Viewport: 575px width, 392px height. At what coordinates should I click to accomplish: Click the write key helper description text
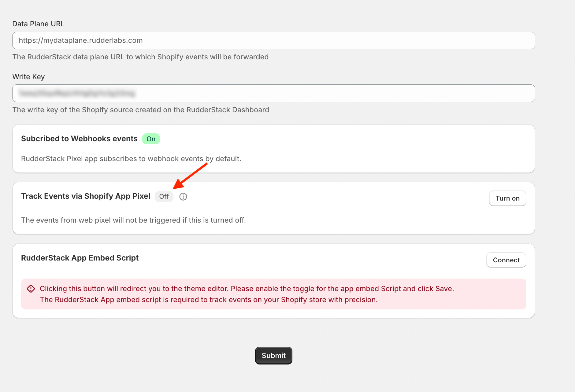click(141, 110)
